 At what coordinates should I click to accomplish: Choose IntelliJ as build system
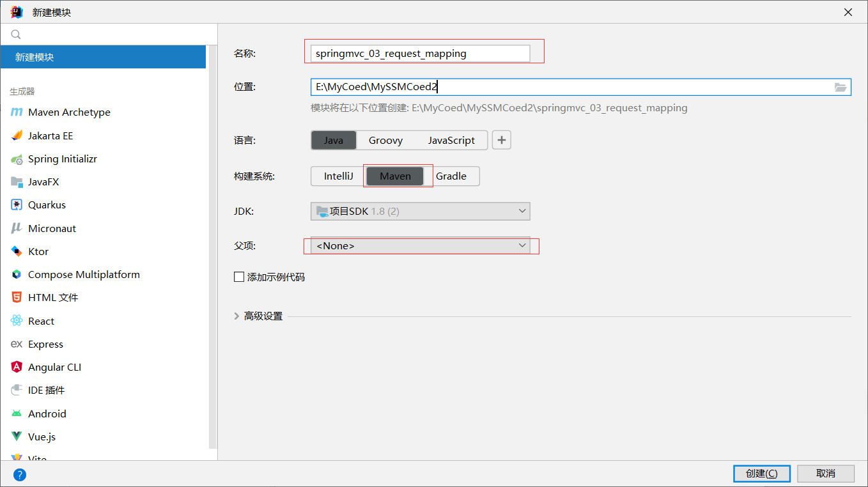338,176
